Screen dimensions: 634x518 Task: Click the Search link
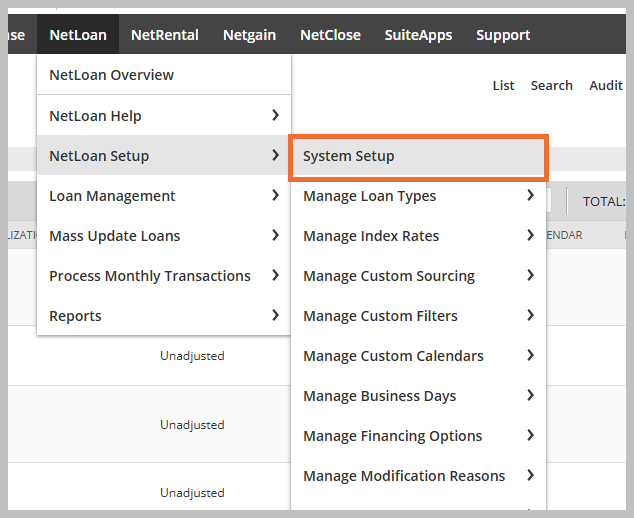(552, 86)
